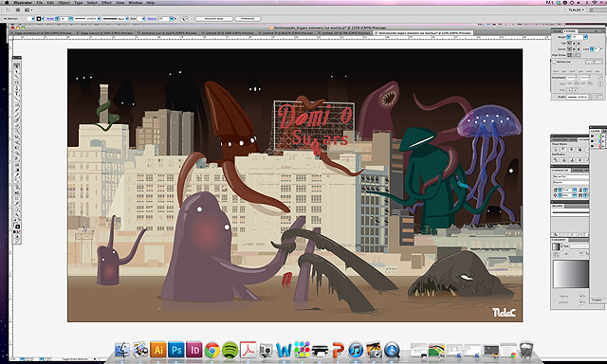Open the File menu

point(39,2)
